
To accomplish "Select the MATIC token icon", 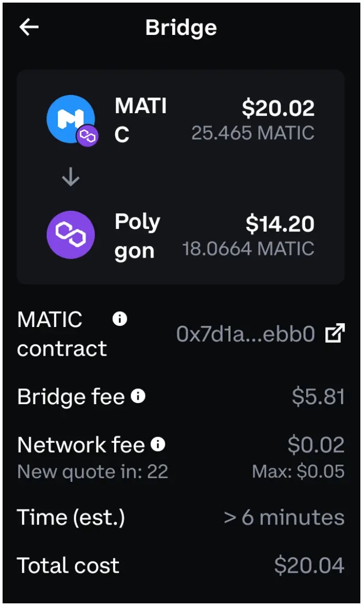I will click(x=70, y=118).
